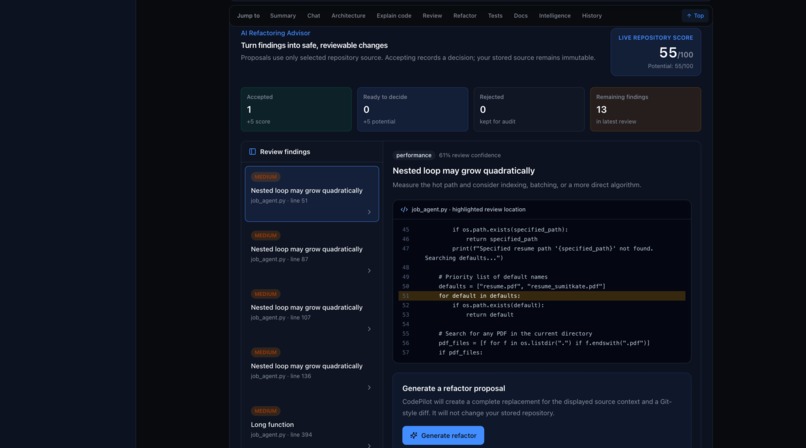806x448 pixels.
Task: Click the Jump to label
Action: [248, 16]
